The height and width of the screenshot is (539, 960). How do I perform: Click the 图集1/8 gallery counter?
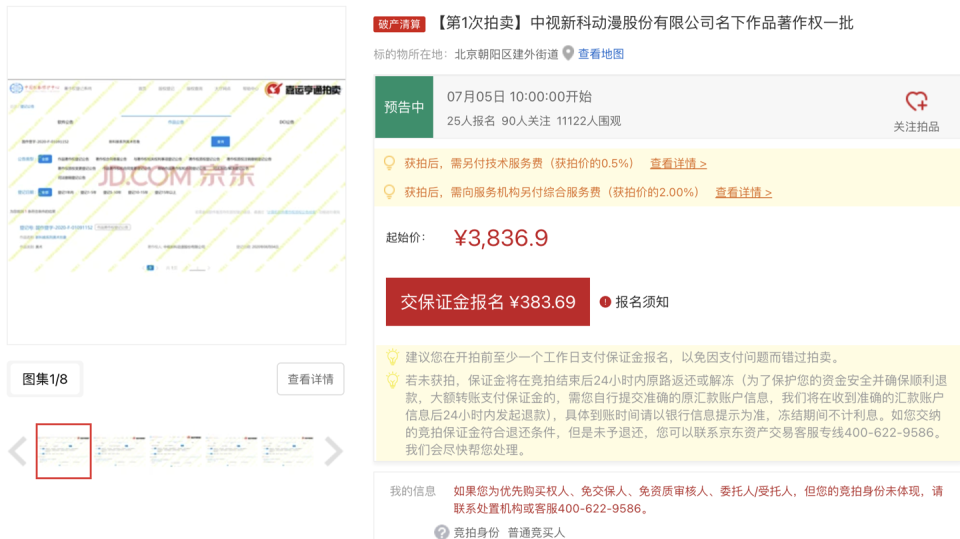tap(45, 379)
